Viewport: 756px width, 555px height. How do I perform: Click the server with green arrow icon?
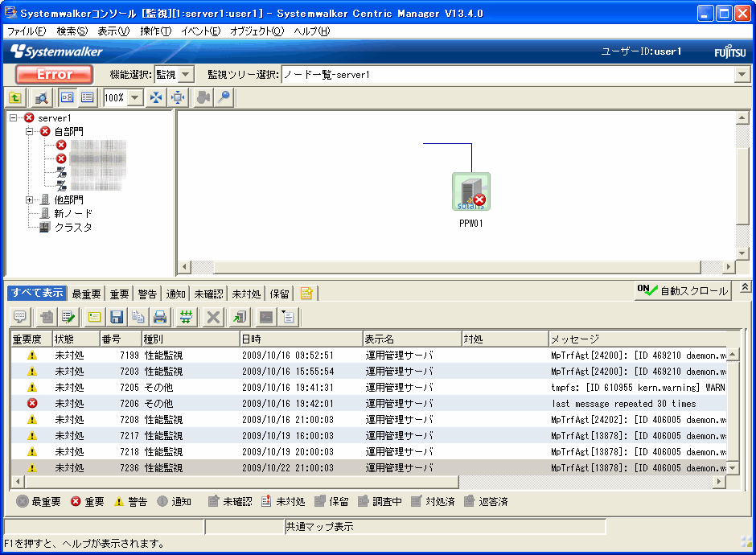240,317
